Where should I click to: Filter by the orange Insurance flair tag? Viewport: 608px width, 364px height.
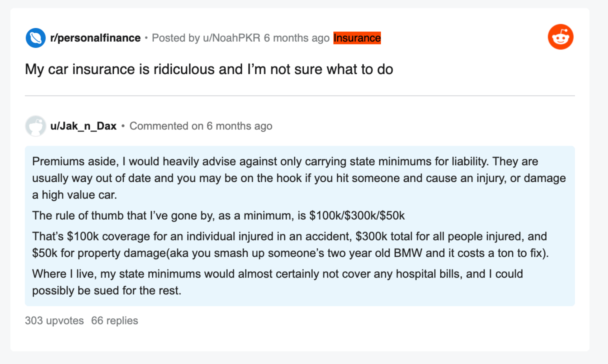[x=357, y=38]
